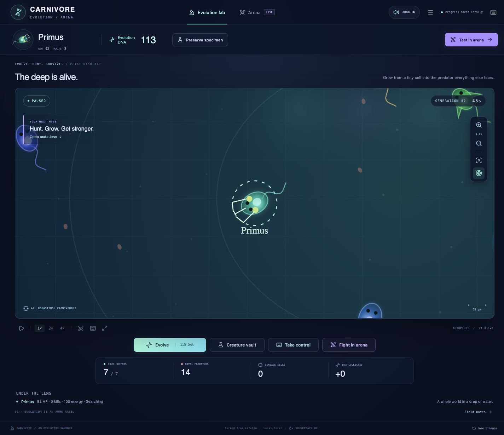Zoom in the petri dish view
This screenshot has width=504, height=435.
tap(479, 125)
